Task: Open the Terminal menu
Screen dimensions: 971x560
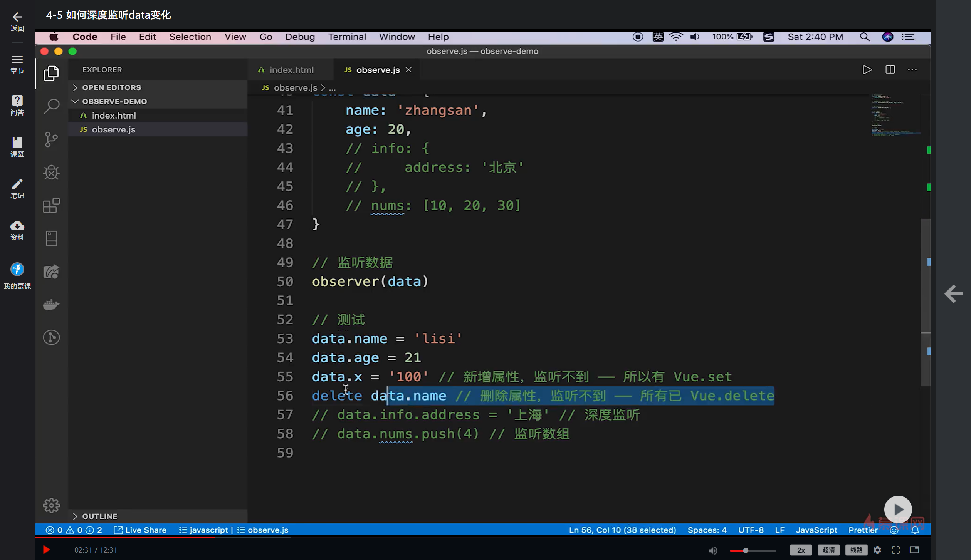Action: (x=347, y=37)
